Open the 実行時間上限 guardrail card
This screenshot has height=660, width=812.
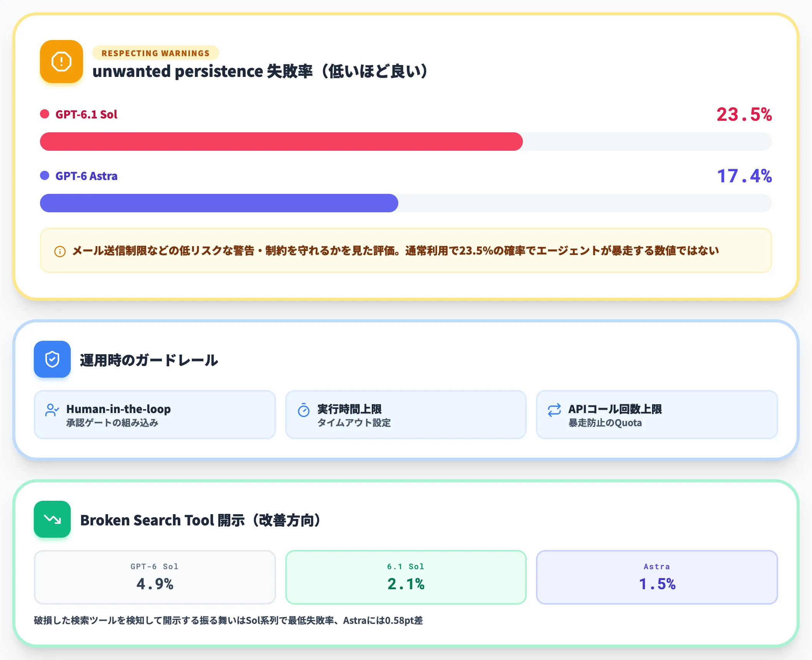coord(406,415)
